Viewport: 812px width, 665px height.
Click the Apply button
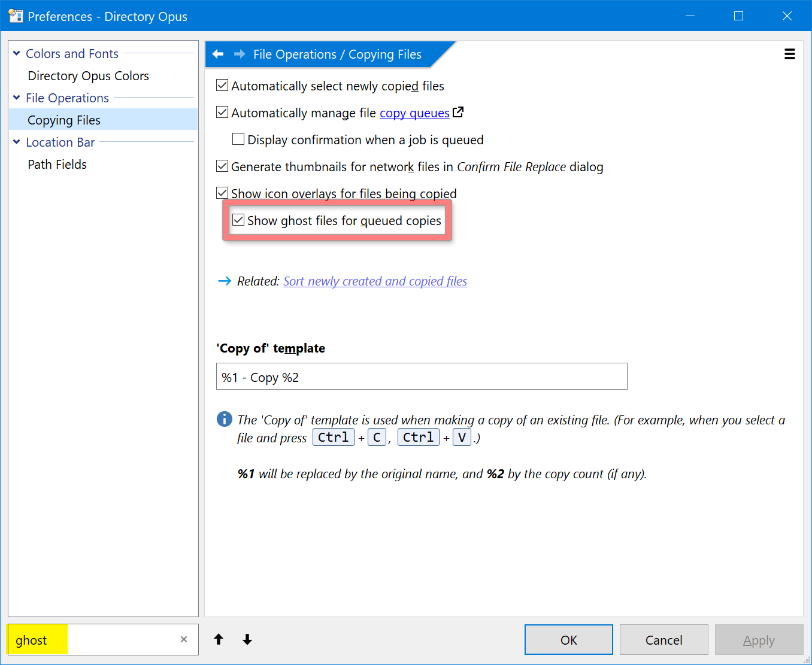(759, 640)
